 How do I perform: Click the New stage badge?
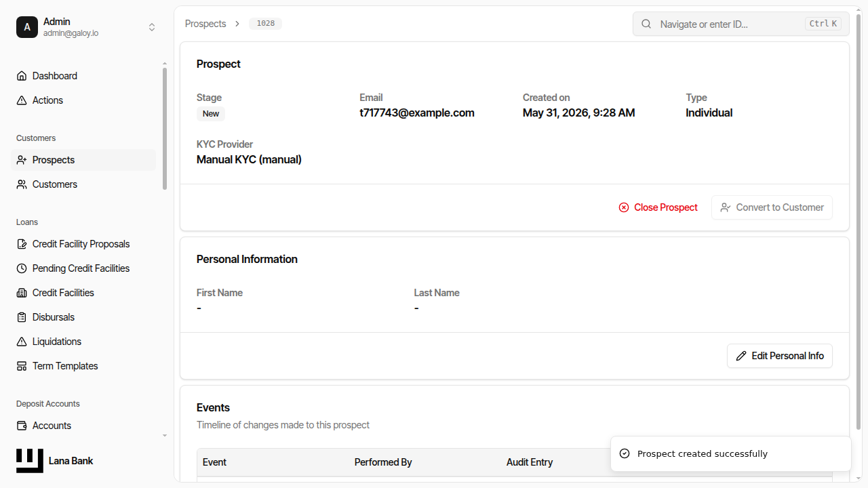coord(211,114)
